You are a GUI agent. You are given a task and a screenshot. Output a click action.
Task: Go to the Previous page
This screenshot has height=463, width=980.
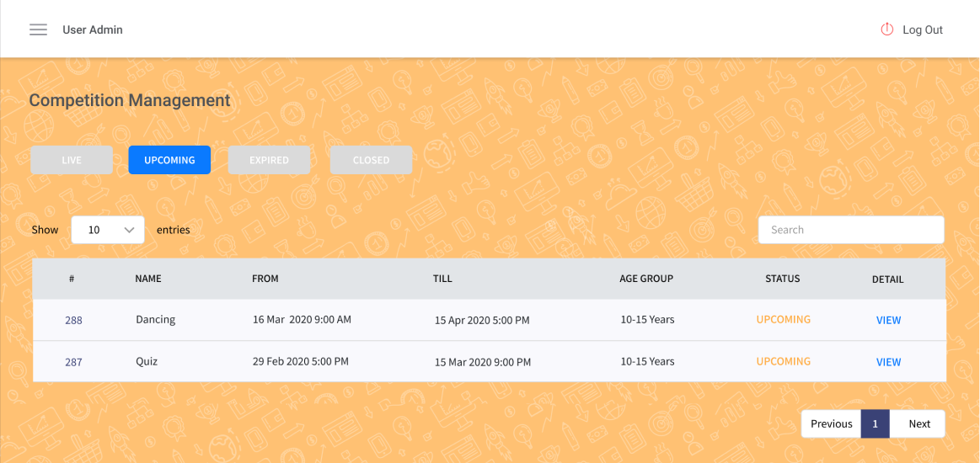831,423
